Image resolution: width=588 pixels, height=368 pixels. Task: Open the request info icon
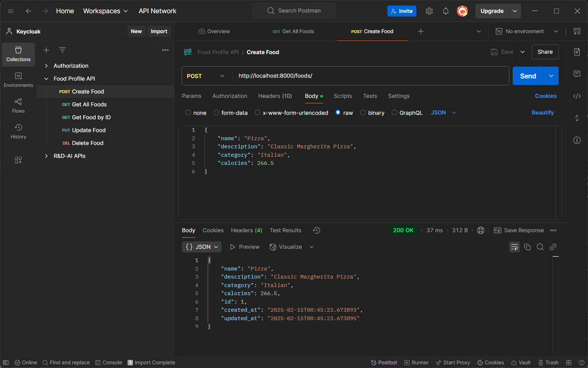pos(577,140)
